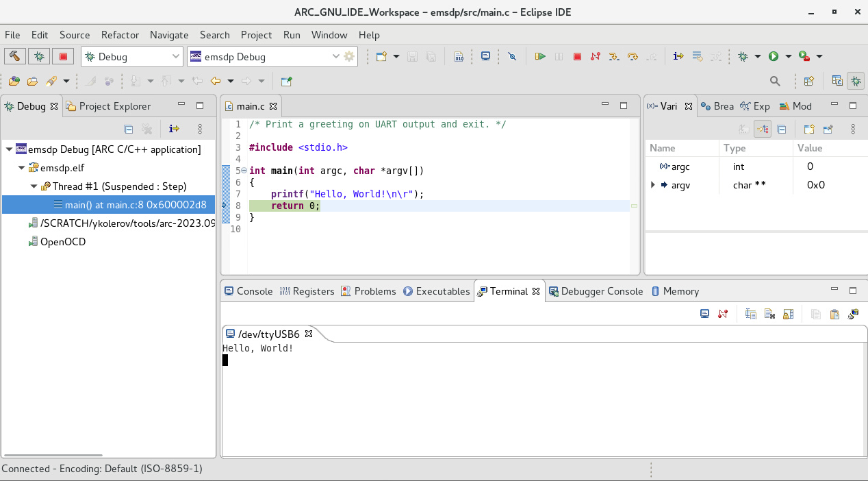Toggle Show Logical Structure in Variables view
This screenshot has height=481, width=868.
(763, 128)
